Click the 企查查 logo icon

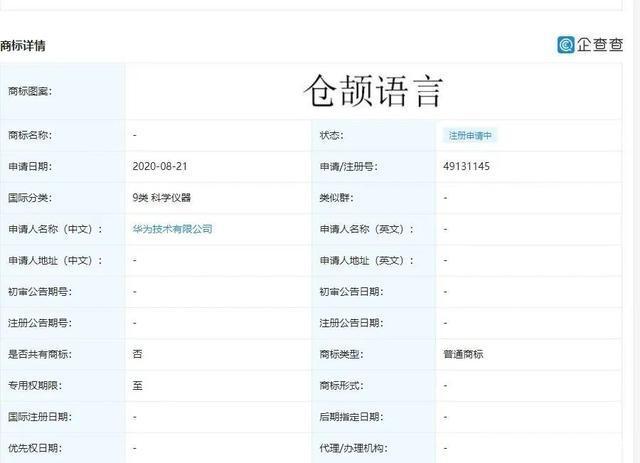566,45
